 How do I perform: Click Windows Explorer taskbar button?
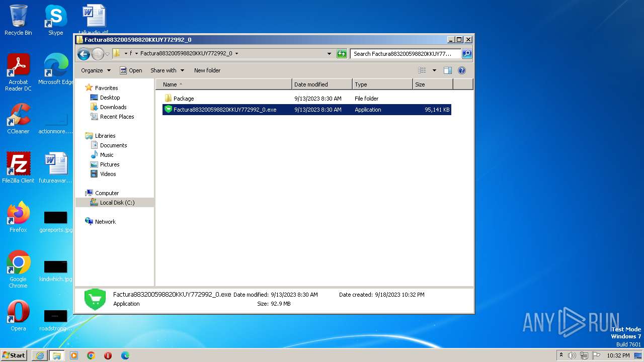coord(57,355)
